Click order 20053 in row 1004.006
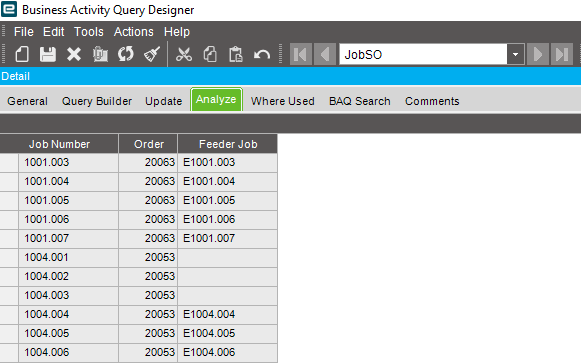The height and width of the screenshot is (363, 581). coord(148,352)
